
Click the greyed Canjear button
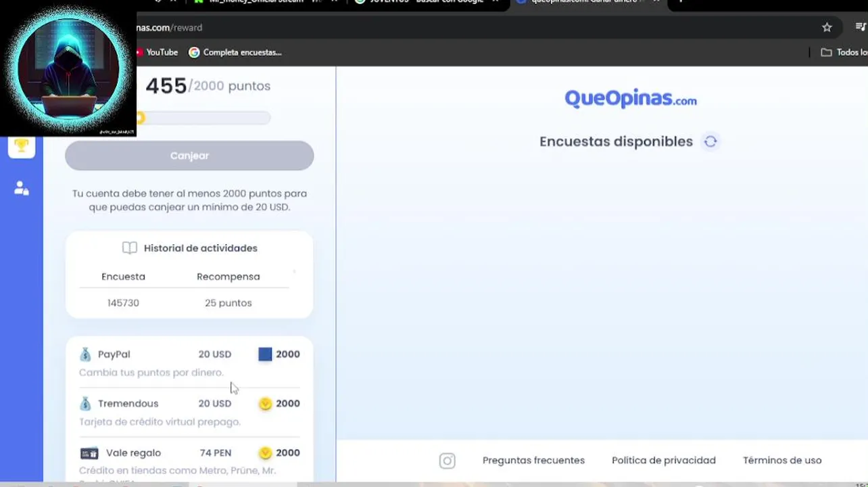[189, 156]
